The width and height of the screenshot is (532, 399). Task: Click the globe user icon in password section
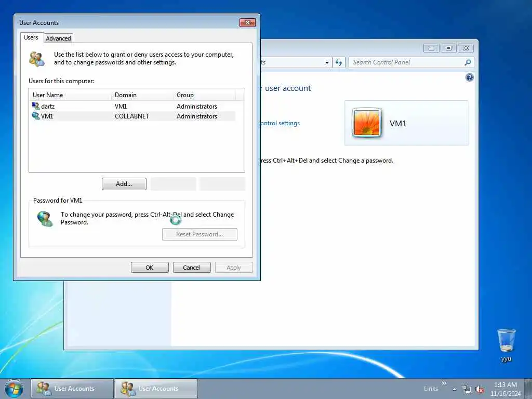[45, 219]
